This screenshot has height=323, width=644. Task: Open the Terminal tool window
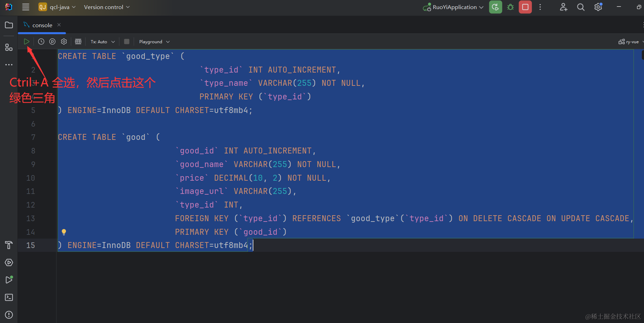(x=9, y=297)
